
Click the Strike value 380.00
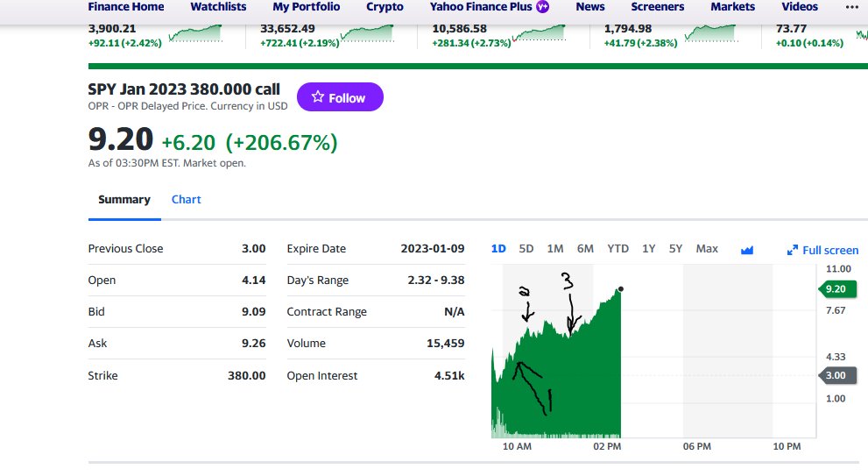(246, 376)
